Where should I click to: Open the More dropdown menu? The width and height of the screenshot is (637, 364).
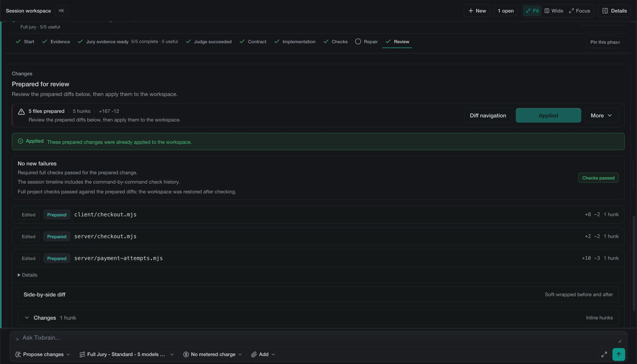click(x=602, y=115)
